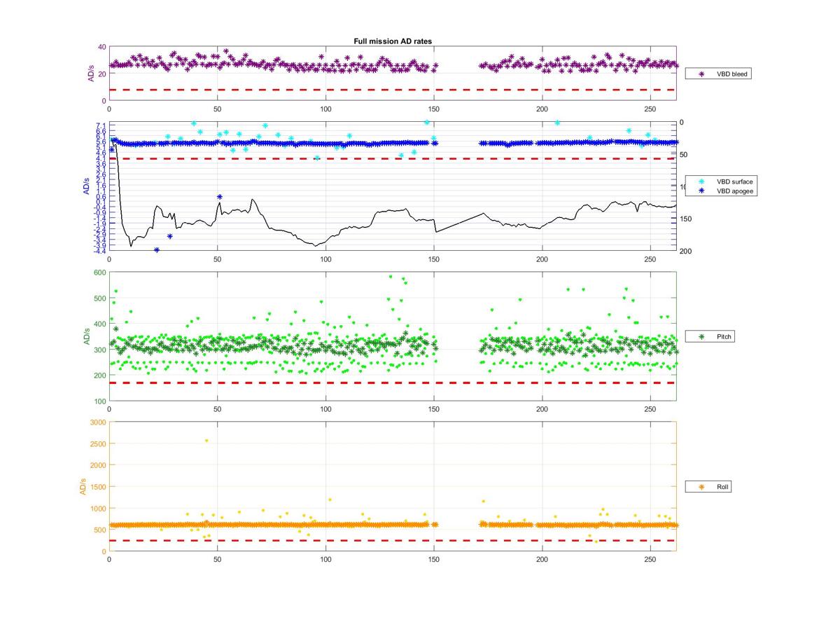Click the 'Full mission AD rates' title
The width and height of the screenshot is (840, 620).
coord(393,41)
